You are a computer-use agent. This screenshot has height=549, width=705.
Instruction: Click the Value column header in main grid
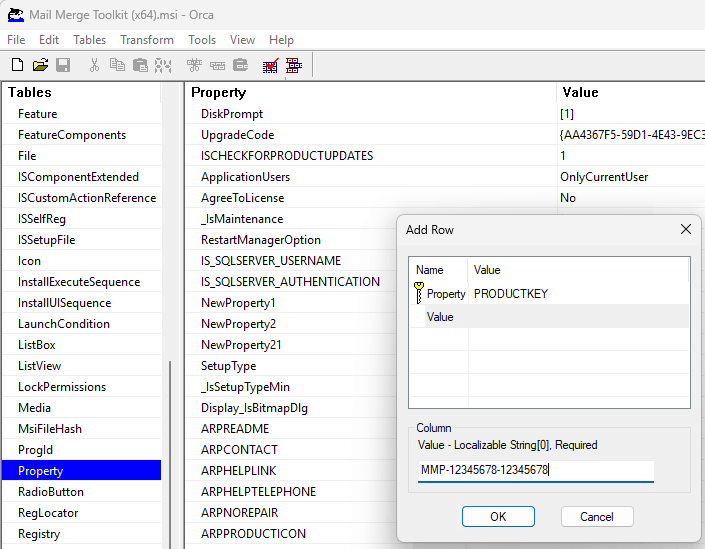click(631, 92)
